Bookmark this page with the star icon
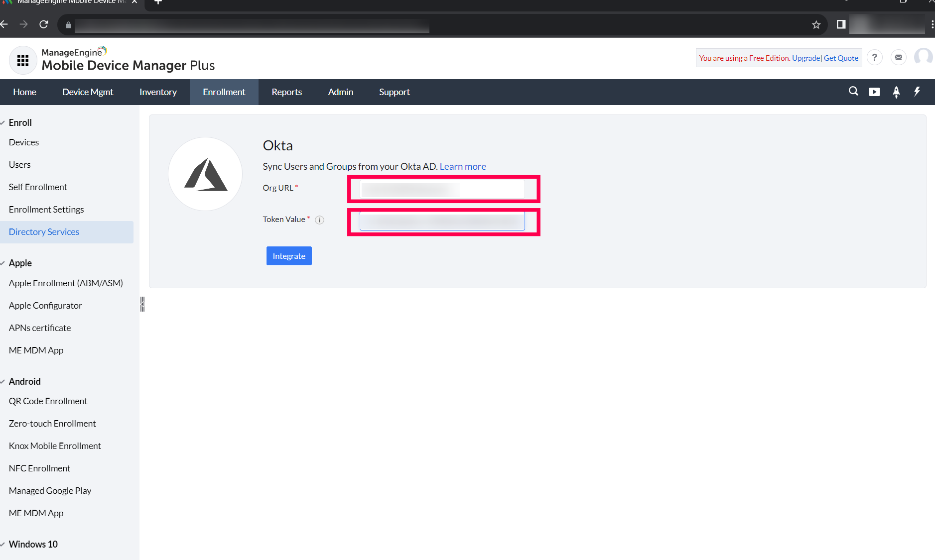 tap(816, 25)
